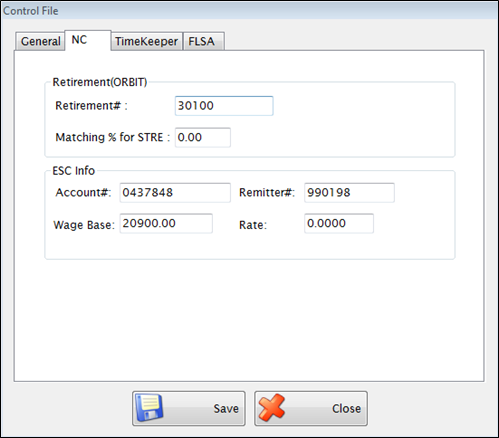The image size is (499, 438).
Task: Click the Remitter# label text
Action: click(267, 193)
